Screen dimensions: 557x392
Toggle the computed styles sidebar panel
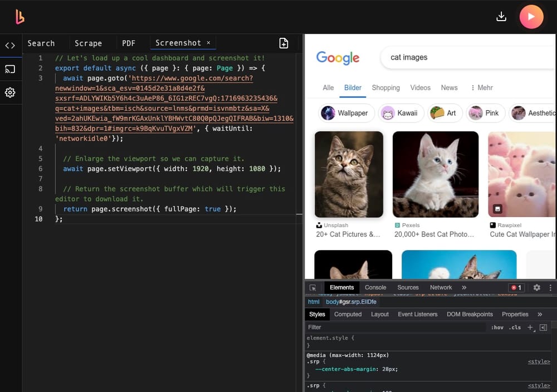[348, 314]
